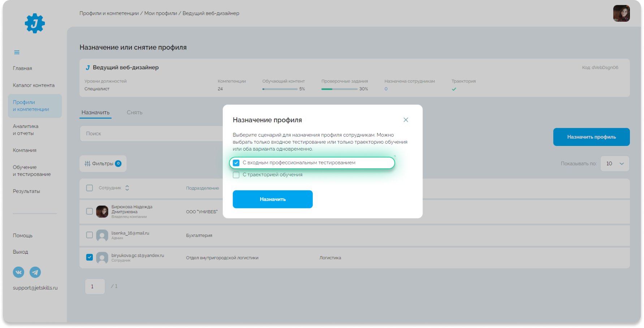Image resolution: width=644 pixels, height=328 pixels.
Task: Click the sort arrows beside Сотрудник column
Action: [127, 188]
